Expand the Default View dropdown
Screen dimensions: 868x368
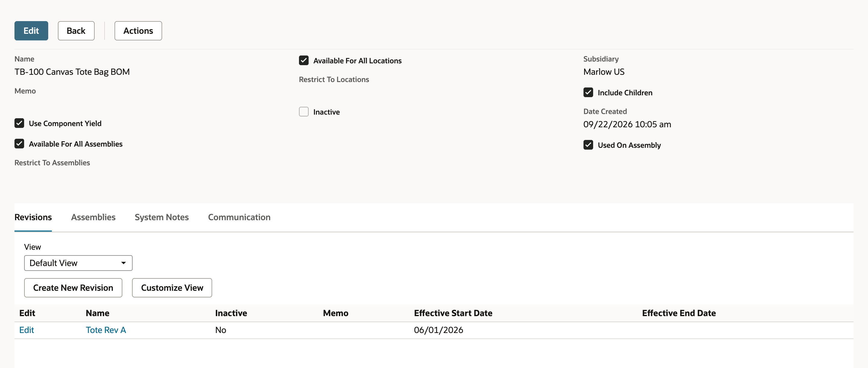tap(78, 263)
